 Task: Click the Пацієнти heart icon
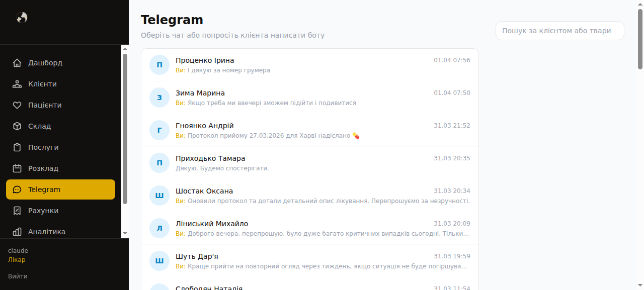[17, 105]
